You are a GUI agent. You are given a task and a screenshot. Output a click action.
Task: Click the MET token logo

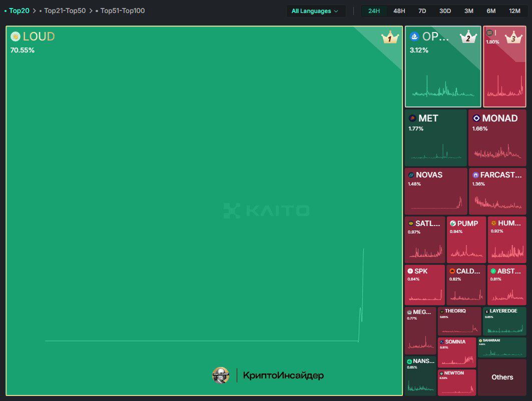(x=412, y=118)
